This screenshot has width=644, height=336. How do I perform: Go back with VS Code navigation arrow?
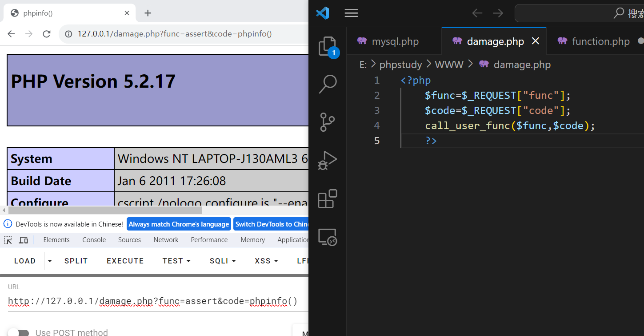(477, 13)
